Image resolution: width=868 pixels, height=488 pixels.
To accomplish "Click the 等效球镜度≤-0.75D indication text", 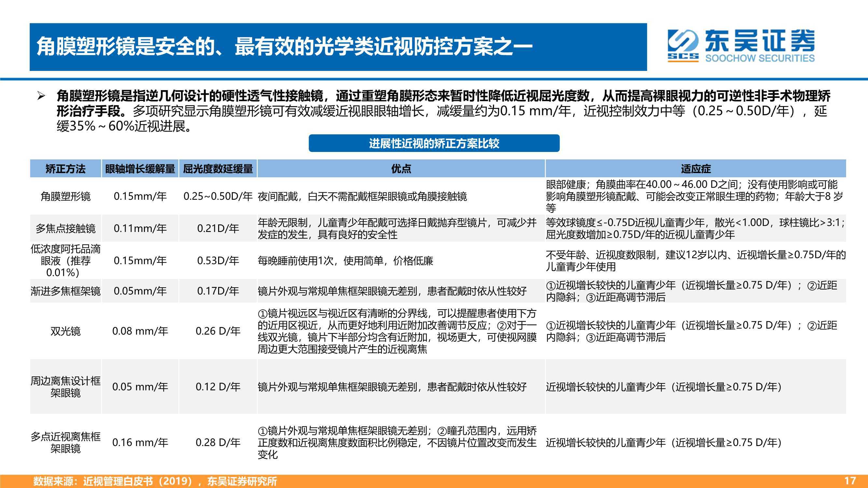I will click(695, 229).
